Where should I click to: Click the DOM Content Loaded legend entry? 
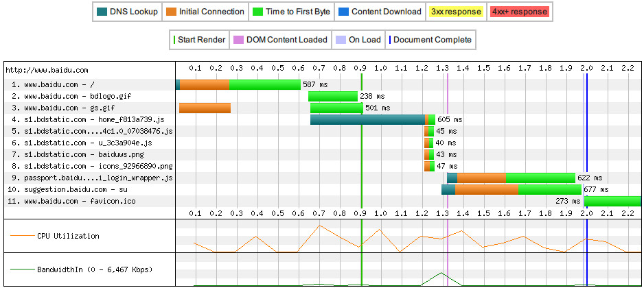point(281,40)
